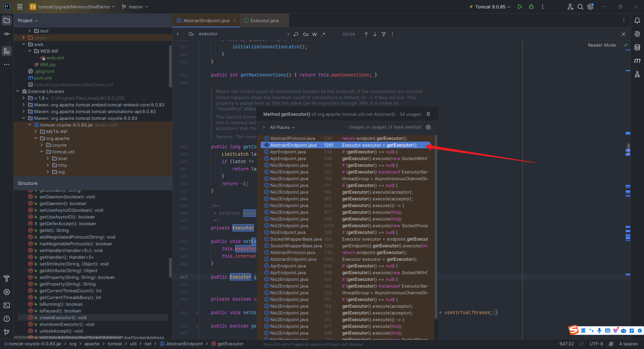The image size is (644, 349).
Task: Expand the META-INF folder
Action: tap(36, 132)
